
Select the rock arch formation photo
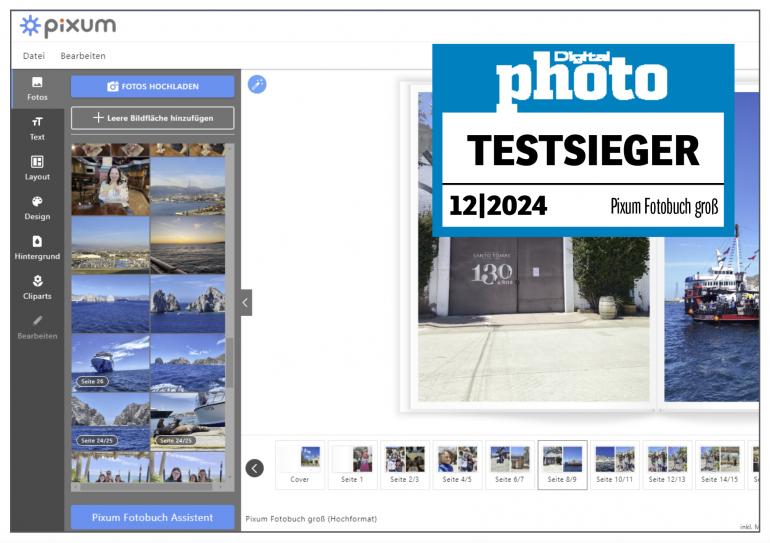(x=188, y=303)
